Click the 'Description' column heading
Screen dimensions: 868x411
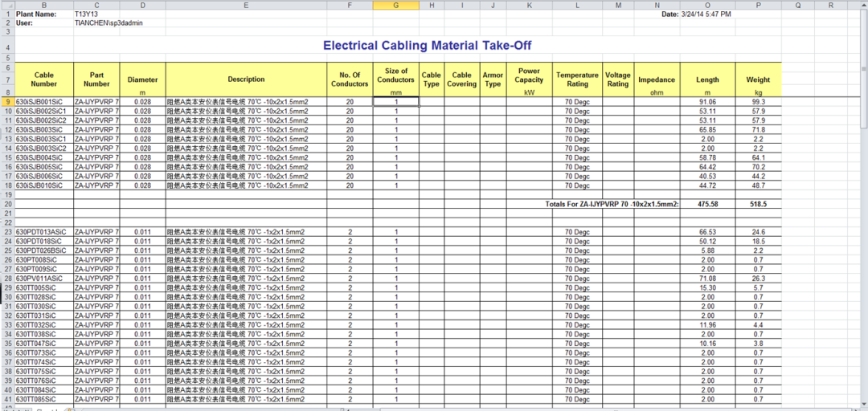click(x=246, y=79)
